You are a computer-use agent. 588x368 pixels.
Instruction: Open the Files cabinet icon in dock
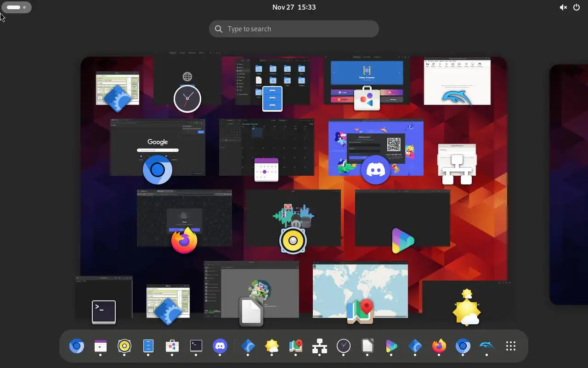tap(148, 346)
